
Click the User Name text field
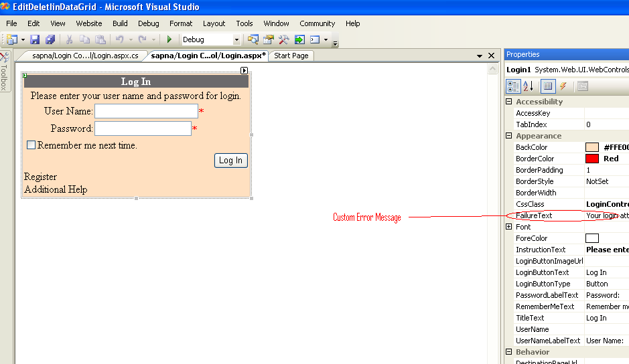(x=146, y=111)
